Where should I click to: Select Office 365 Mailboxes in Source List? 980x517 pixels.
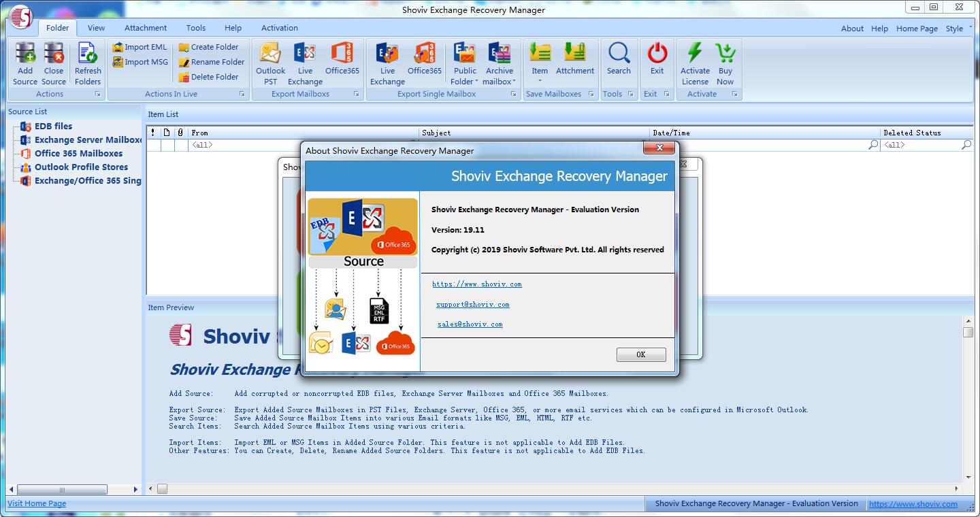[79, 153]
